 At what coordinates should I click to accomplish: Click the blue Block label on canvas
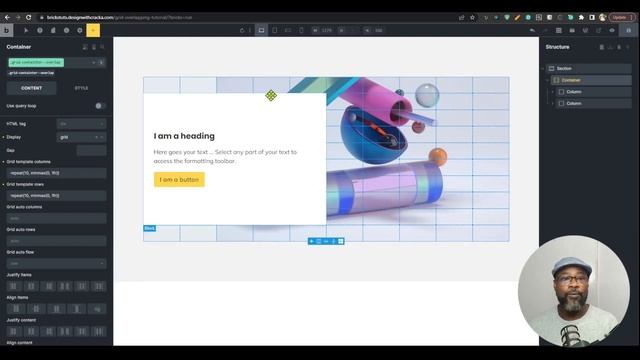149,229
